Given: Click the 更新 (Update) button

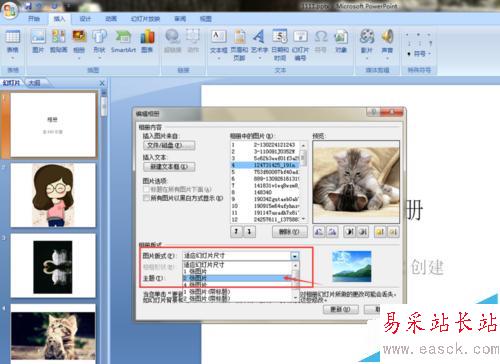Looking at the screenshot, I should click(340, 309).
